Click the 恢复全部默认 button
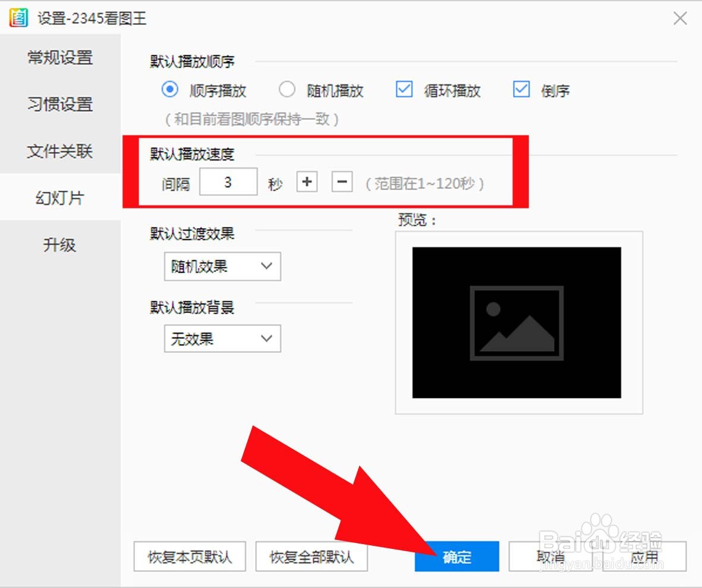Screen dimensions: 702x588 pos(311,557)
